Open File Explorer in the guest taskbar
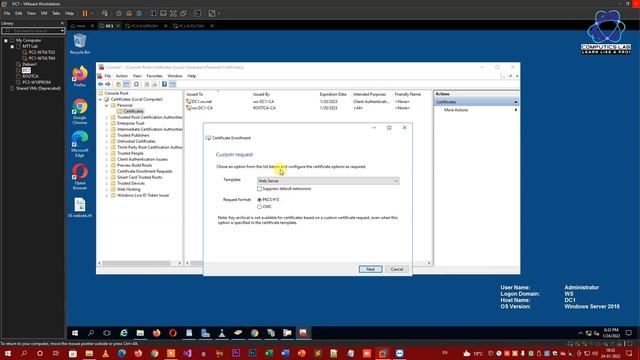Viewport: 640px width, 360px height. coord(140,333)
